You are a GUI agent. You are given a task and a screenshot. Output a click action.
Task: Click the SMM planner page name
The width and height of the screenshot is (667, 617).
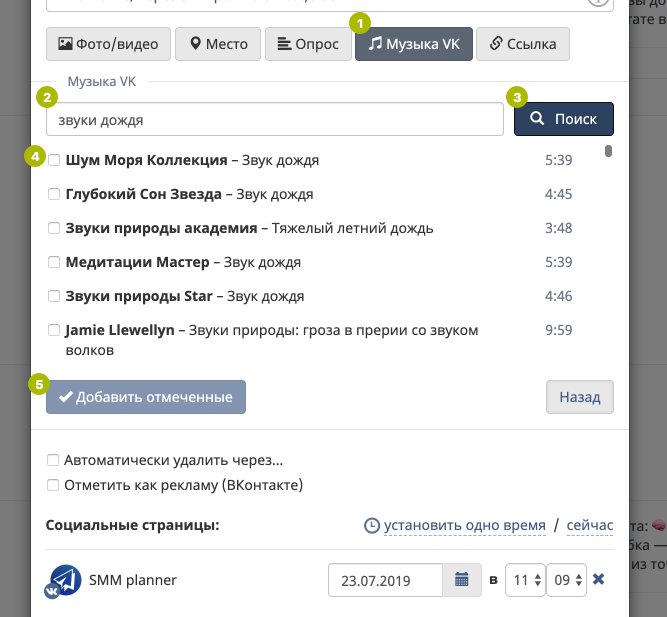click(x=133, y=580)
